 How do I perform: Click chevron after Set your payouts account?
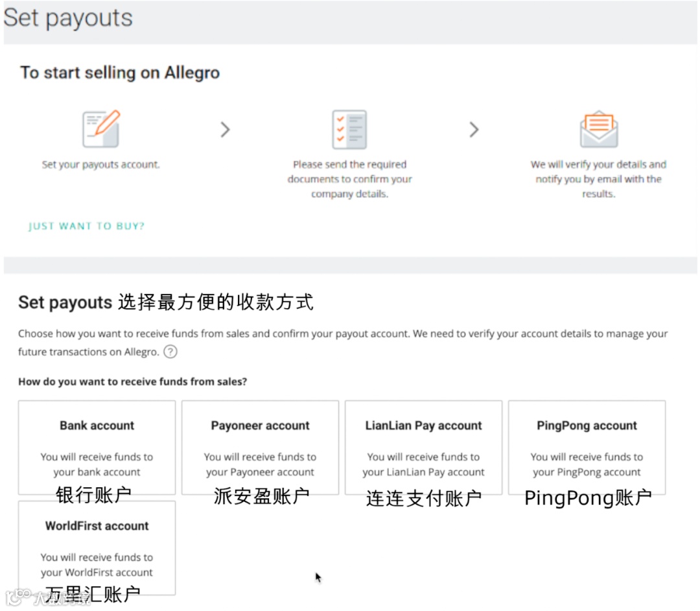[x=226, y=130]
